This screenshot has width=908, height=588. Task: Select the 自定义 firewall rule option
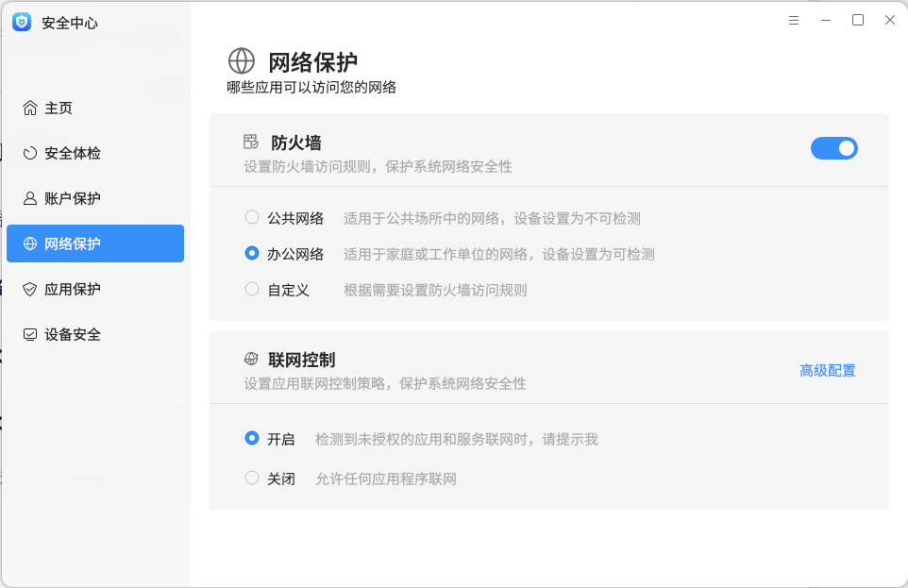click(252, 290)
